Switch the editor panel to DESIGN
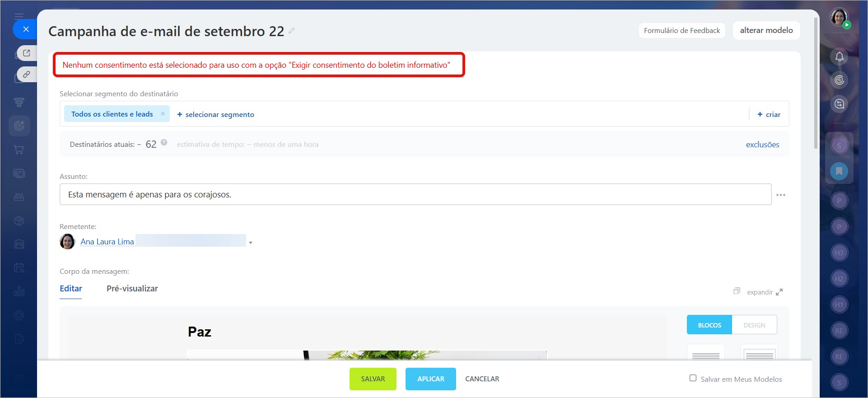 (x=754, y=325)
